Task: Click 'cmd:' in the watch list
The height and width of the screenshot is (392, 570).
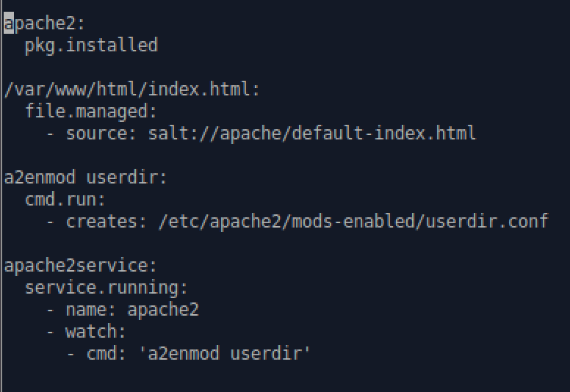Action: click(107, 354)
